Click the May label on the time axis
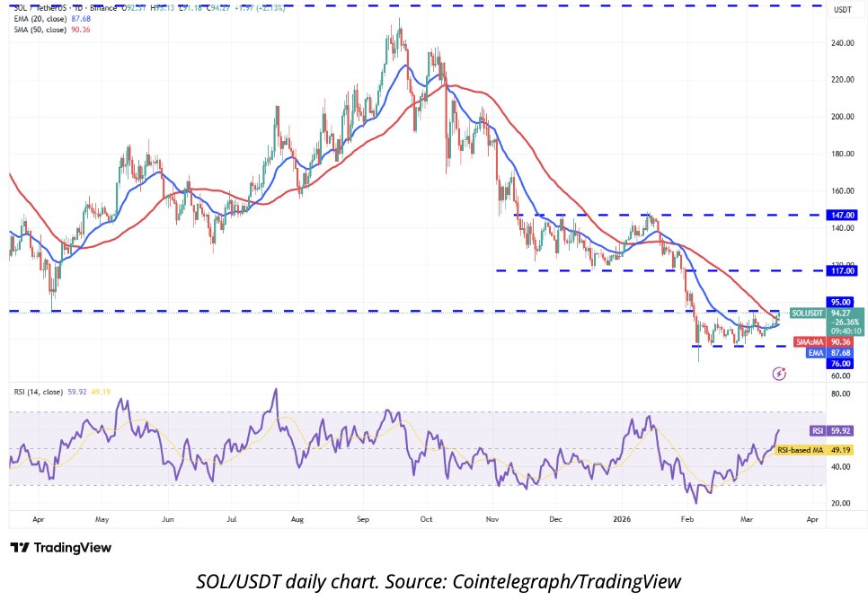868x600 pixels. tap(102, 520)
